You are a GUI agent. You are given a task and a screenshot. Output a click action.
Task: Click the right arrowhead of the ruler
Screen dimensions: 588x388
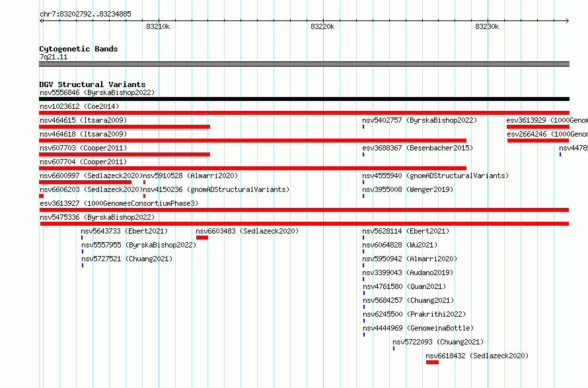point(568,21)
